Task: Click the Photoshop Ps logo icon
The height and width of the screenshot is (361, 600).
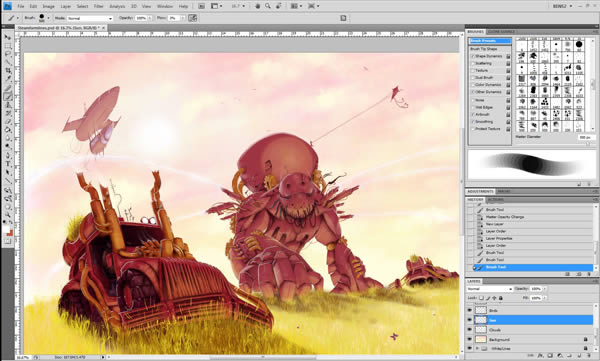Action: pos(7,6)
